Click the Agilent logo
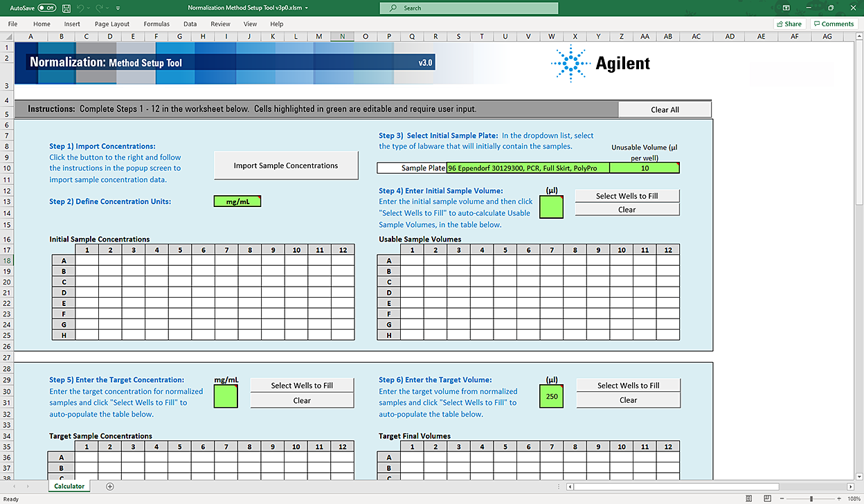Viewport: 864px width, 504px height. point(600,63)
